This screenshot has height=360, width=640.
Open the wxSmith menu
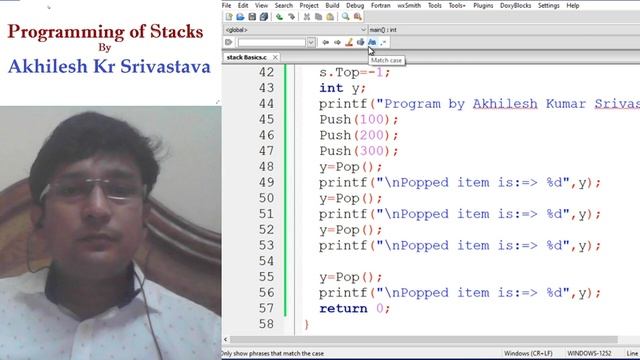coord(409,6)
